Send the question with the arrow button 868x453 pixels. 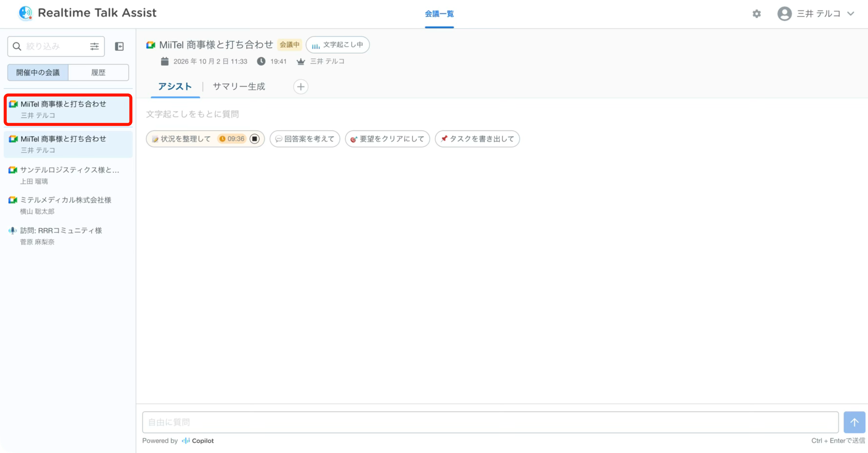(x=854, y=422)
